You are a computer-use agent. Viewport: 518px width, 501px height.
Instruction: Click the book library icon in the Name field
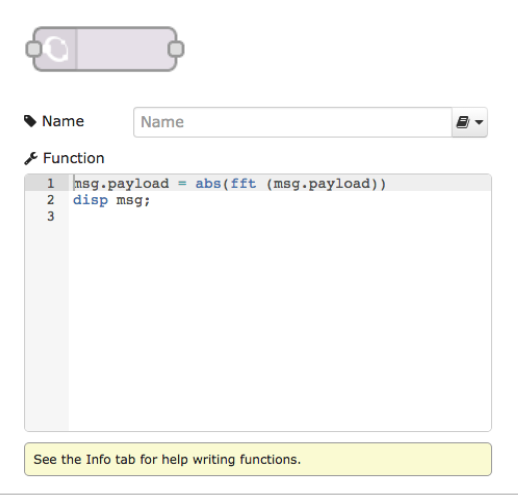[x=463, y=122]
